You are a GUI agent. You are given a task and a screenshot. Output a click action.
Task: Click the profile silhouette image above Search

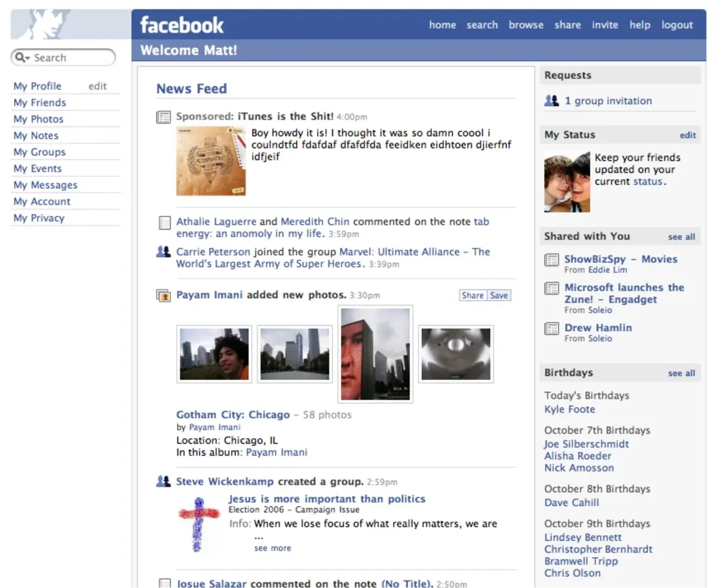tap(71, 25)
